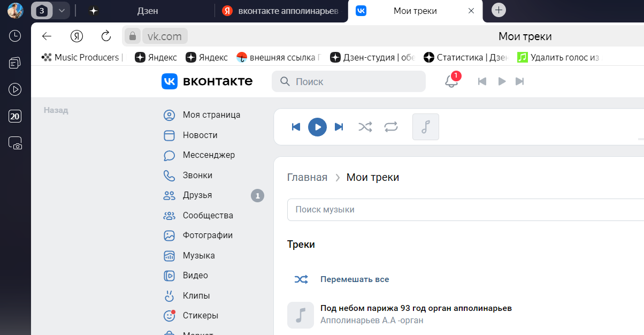Viewport: 644px width, 335px height.
Task: Open the Статистика | Дзен bookmark
Action: 466,57
